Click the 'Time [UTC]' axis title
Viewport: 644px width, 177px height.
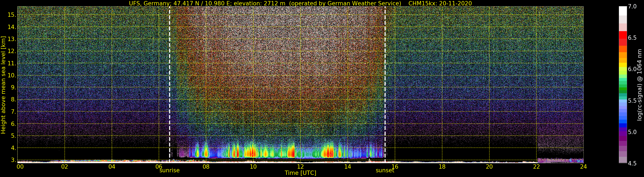click(300, 173)
